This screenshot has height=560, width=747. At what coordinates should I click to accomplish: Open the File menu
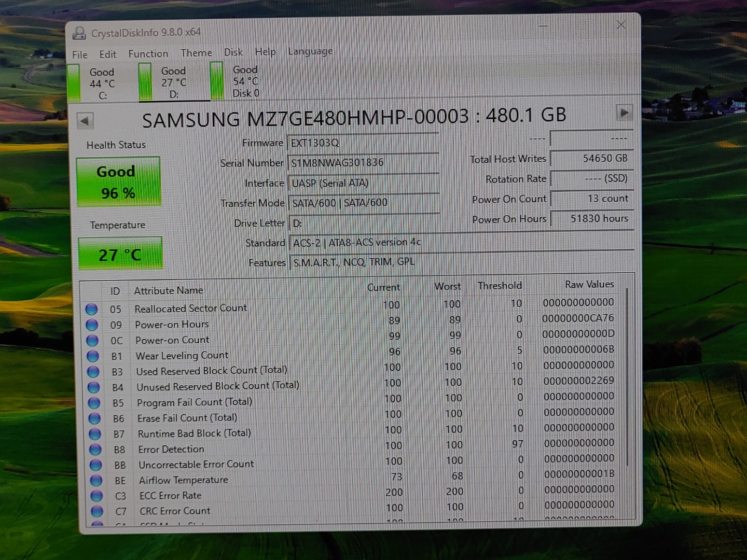[80, 54]
